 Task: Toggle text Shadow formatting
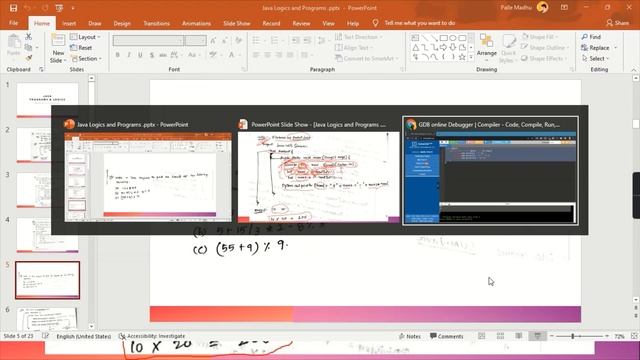152,54
